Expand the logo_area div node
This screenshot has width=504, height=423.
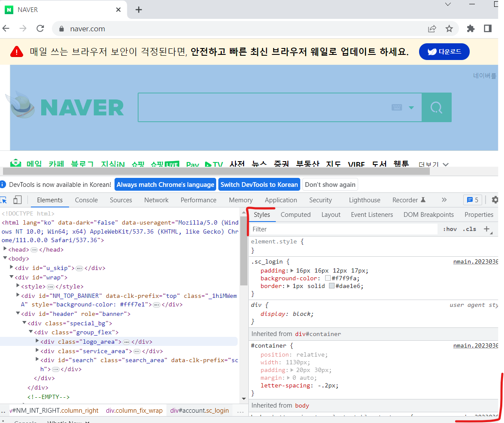point(37,341)
